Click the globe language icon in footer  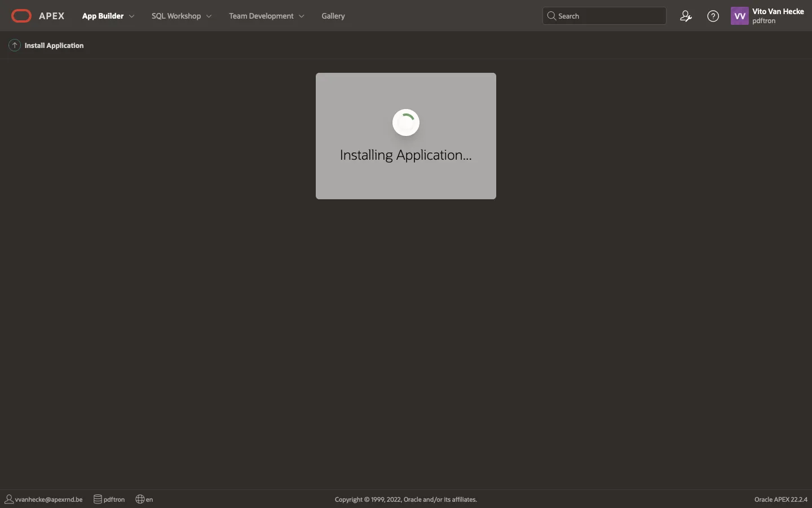click(140, 499)
